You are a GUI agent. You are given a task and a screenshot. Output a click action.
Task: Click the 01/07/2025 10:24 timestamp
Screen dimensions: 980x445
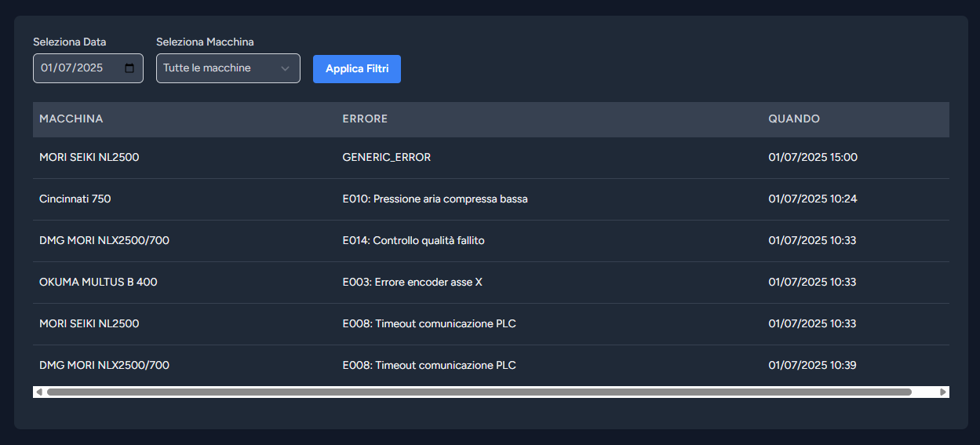click(812, 199)
